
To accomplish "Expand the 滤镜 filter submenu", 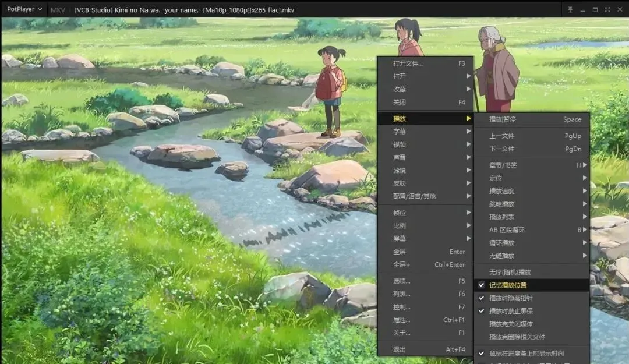I will point(426,170).
